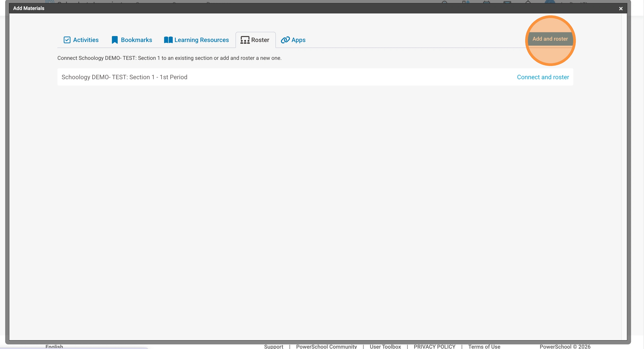This screenshot has height=349, width=644.
Task: Open the Terms of Use footer link
Action: pos(484,346)
